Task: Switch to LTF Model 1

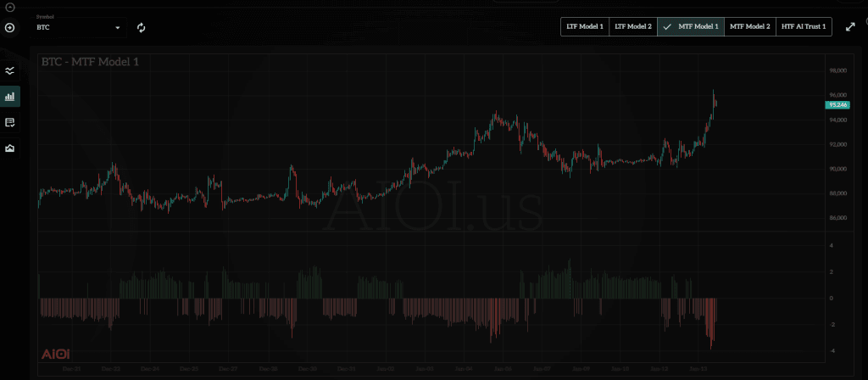Action: (585, 27)
